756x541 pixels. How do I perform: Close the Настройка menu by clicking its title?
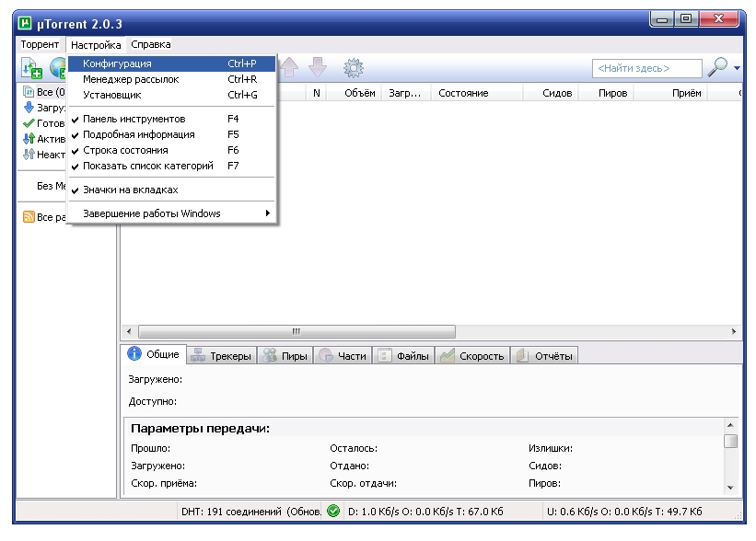(x=96, y=45)
